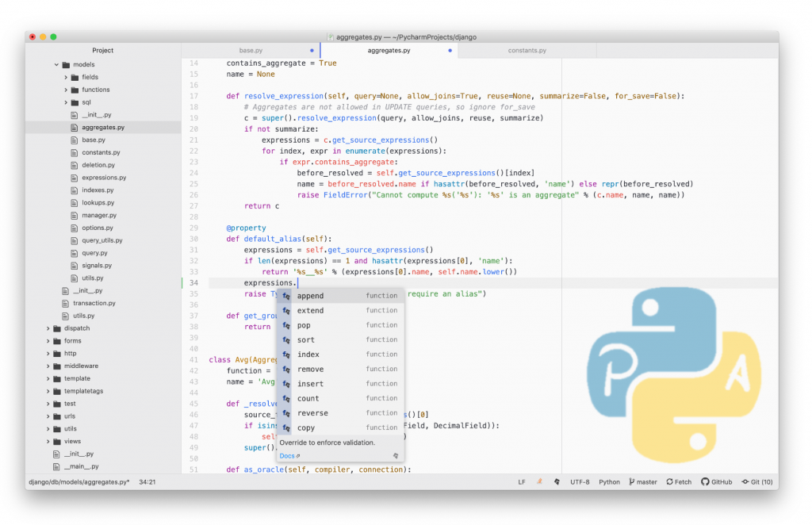
Task: Expand the templatetags folder
Action: point(48,391)
